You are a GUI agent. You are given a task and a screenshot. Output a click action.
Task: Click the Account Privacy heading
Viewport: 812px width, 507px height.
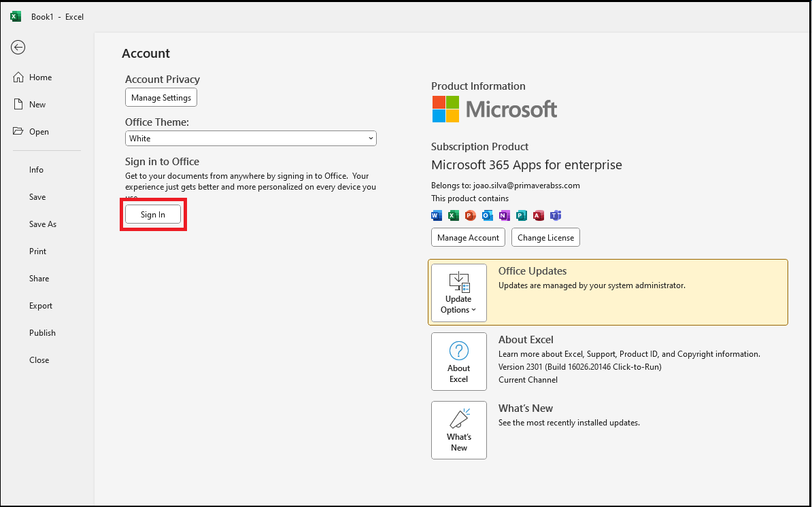[162, 79]
